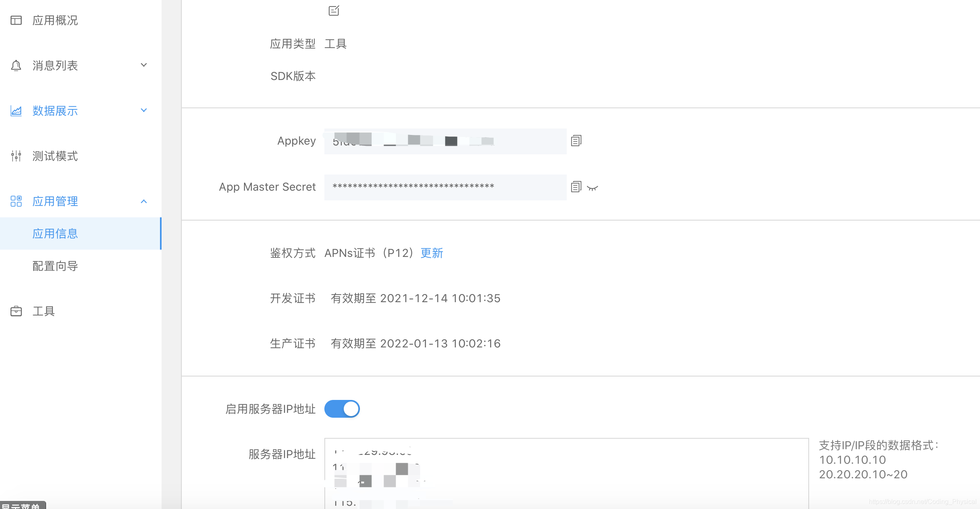Reveal App Master Secret with eye icon

(592, 188)
